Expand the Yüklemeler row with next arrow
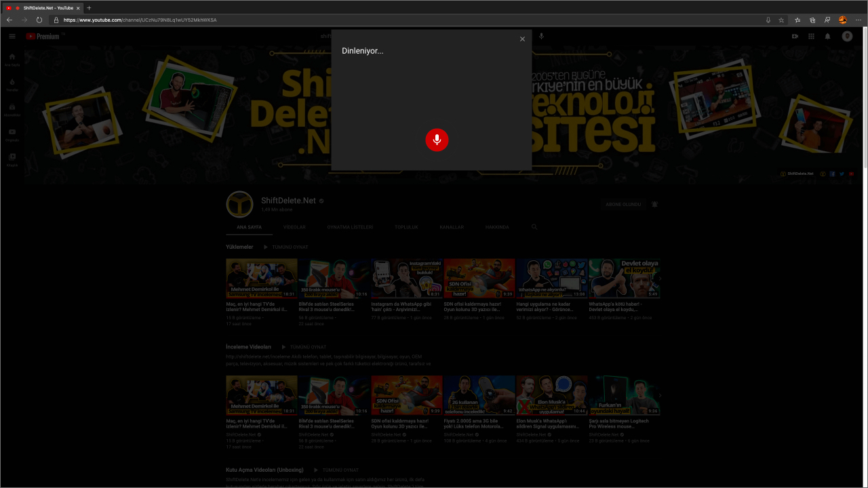The width and height of the screenshot is (868, 488). pyautogui.click(x=660, y=279)
